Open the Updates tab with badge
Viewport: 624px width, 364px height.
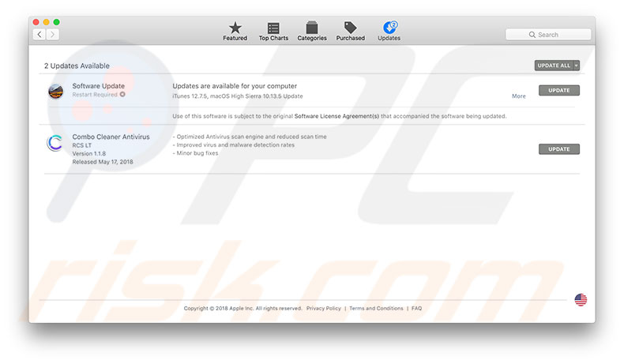pos(389,31)
